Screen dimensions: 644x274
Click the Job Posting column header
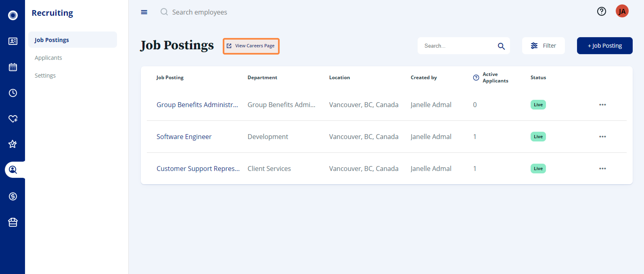coord(170,78)
